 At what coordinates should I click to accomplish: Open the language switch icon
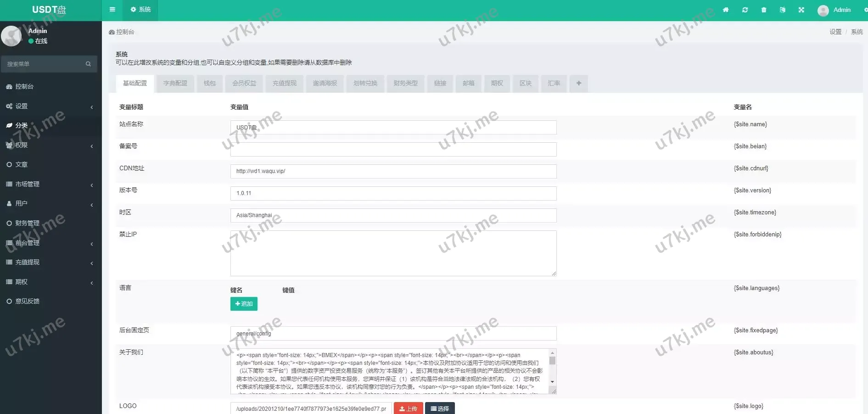coord(783,10)
